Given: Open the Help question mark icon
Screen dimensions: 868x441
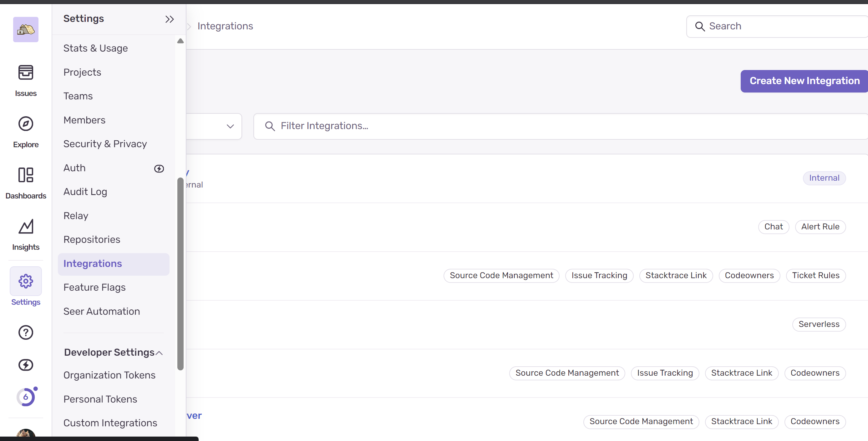Looking at the screenshot, I should click(26, 332).
